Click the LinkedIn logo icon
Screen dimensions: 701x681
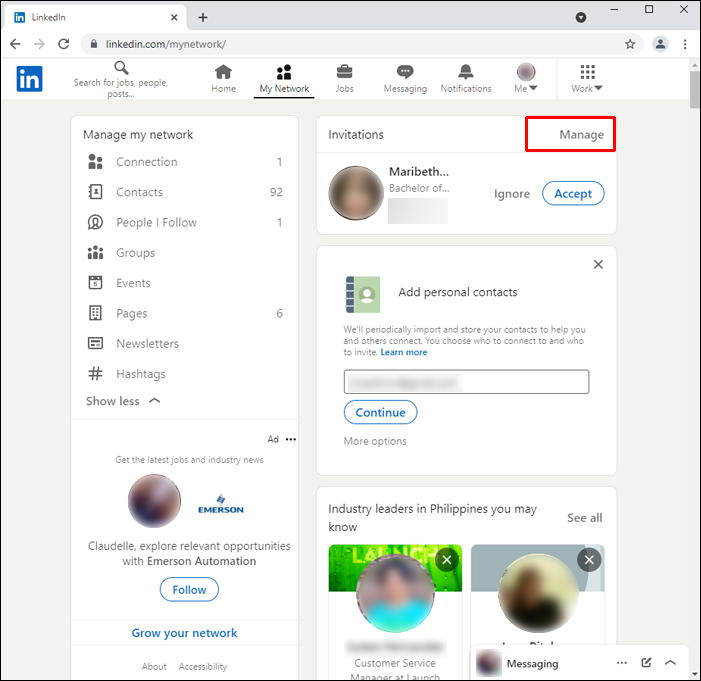click(30, 79)
